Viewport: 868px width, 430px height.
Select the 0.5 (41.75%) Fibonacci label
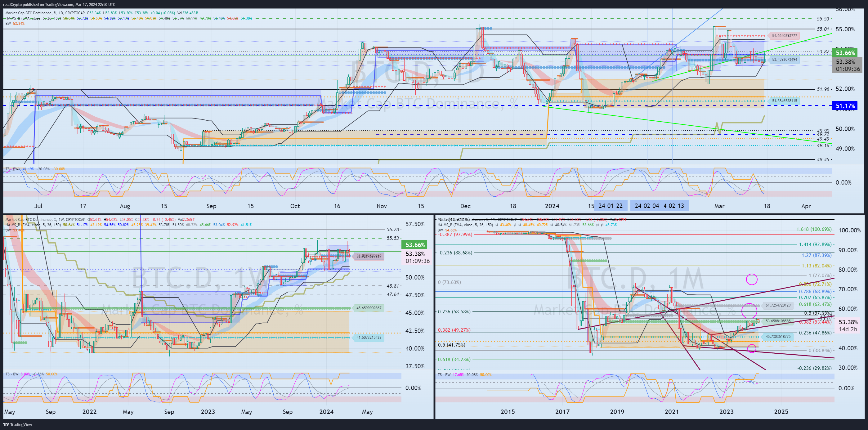[x=451, y=345]
